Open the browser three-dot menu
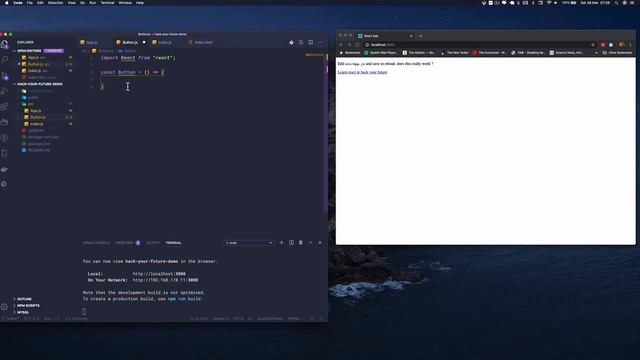This screenshot has width=640, height=360. (x=630, y=44)
